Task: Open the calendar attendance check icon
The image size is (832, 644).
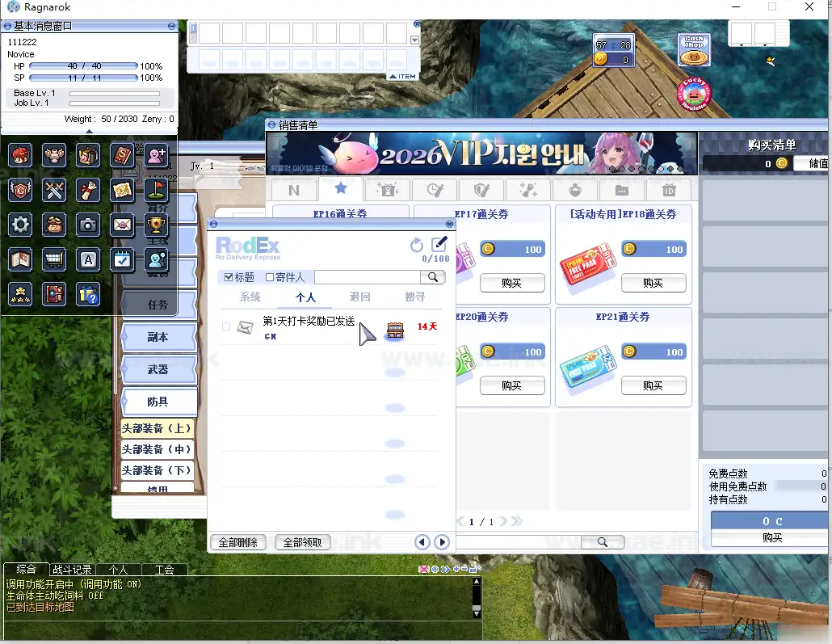Action: pos(122,259)
